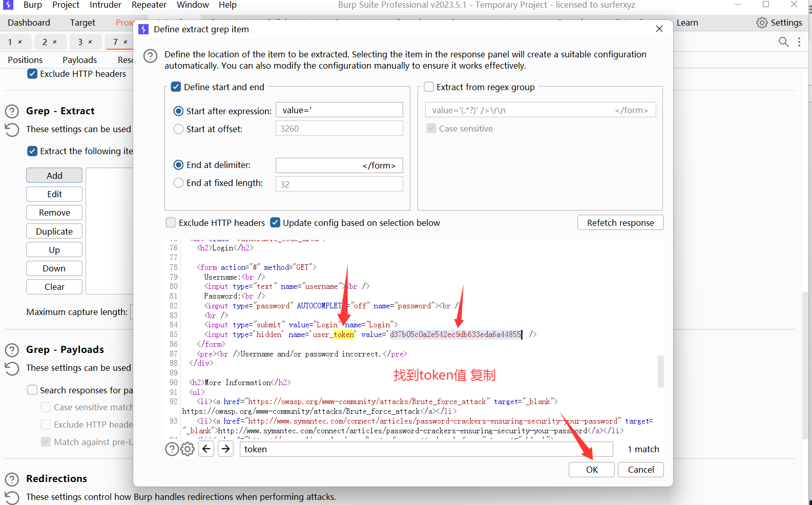Select Start at offset radio button
Viewport: 812px width, 505px height.
click(x=178, y=129)
